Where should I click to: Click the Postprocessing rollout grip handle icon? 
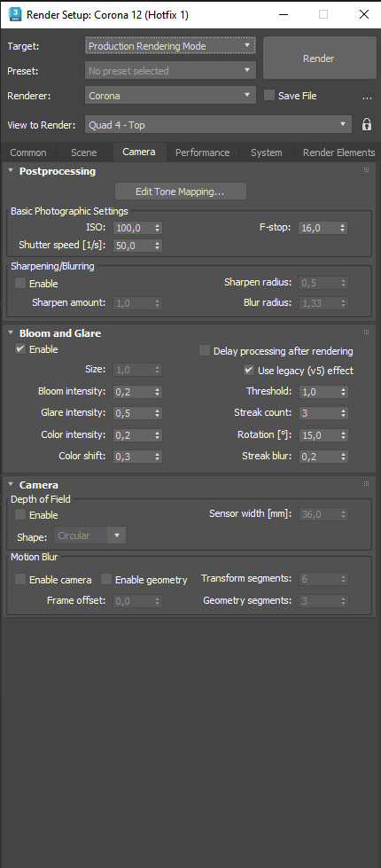click(366, 170)
